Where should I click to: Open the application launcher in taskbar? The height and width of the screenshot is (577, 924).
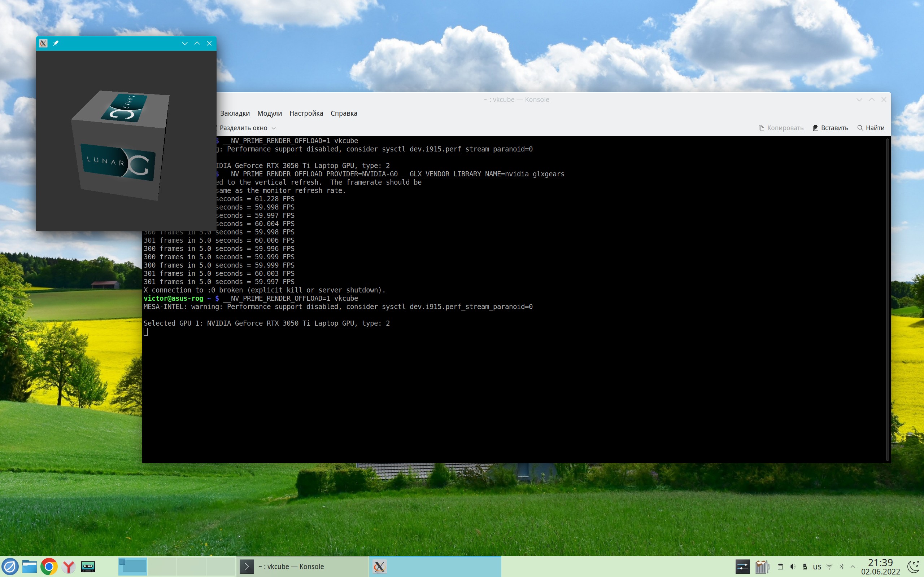click(x=10, y=566)
